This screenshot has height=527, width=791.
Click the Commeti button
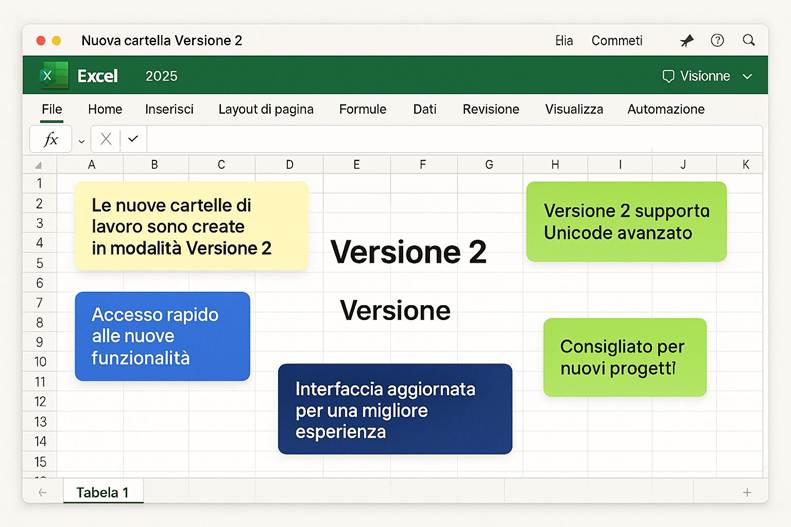(x=617, y=40)
